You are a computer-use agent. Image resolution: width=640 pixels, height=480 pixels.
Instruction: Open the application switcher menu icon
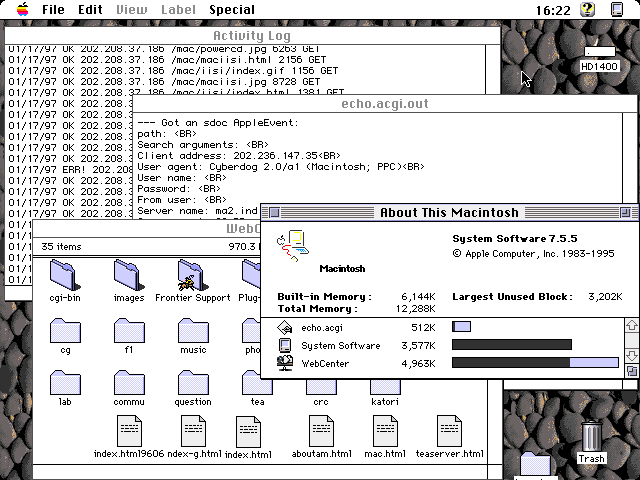tap(617, 9)
